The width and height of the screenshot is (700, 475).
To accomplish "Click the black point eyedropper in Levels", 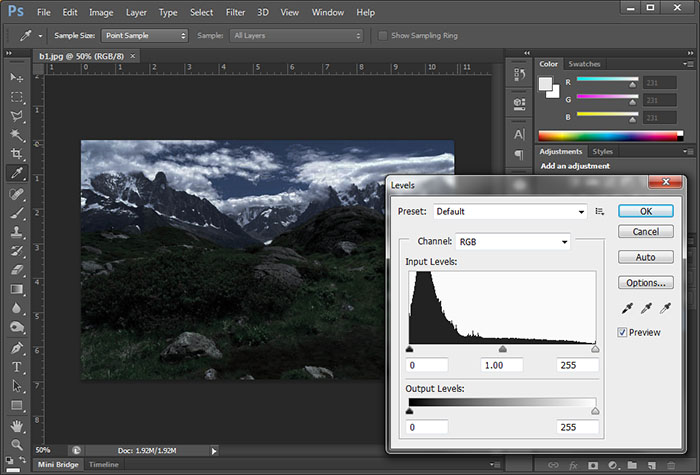I will [625, 308].
